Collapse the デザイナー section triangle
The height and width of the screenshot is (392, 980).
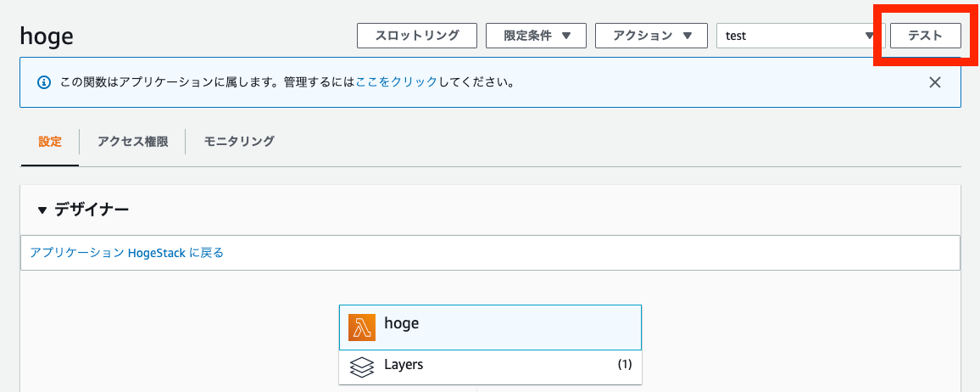[x=42, y=210]
